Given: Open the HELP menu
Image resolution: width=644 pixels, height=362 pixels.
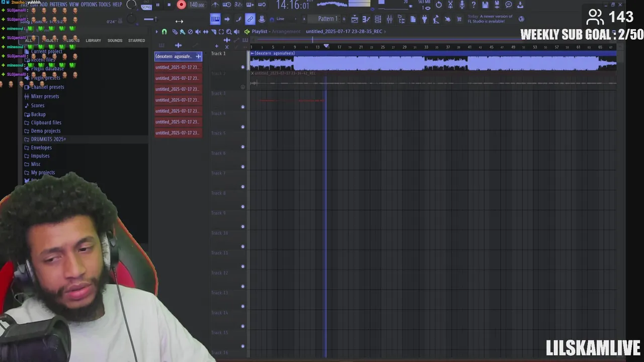Looking at the screenshot, I should click(117, 5).
